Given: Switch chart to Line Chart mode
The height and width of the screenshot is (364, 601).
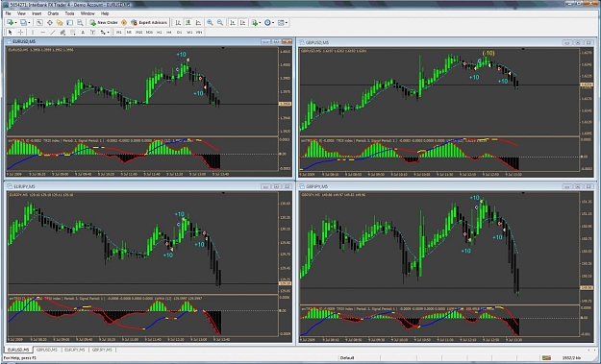Looking at the screenshot, I should pos(198,23).
